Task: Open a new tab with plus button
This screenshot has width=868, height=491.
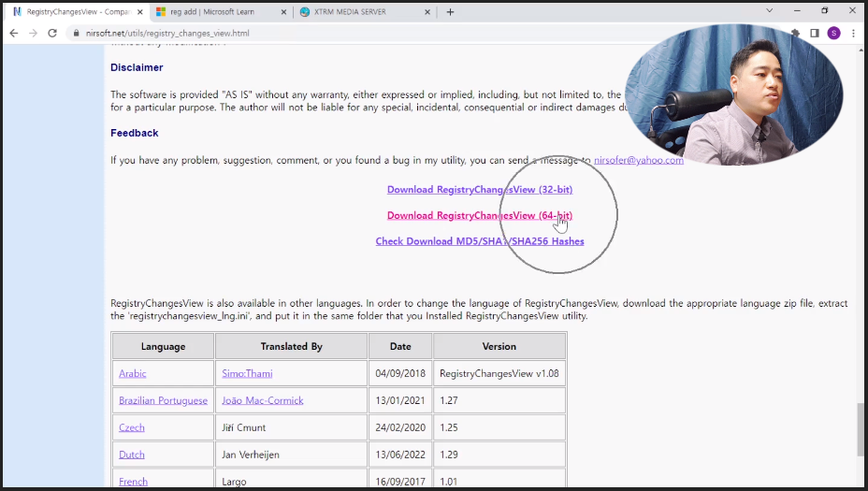Action: click(x=450, y=11)
